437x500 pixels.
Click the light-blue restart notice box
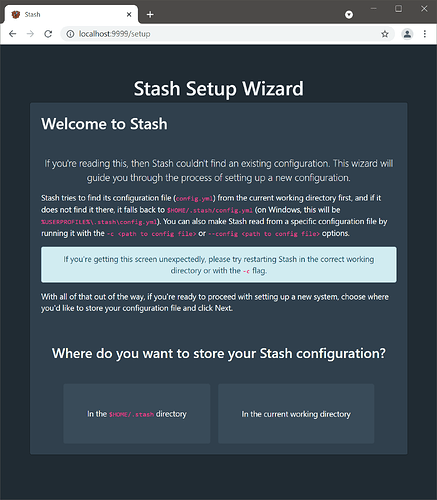click(219, 265)
